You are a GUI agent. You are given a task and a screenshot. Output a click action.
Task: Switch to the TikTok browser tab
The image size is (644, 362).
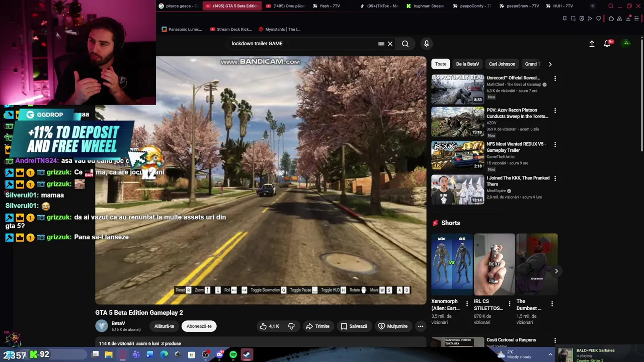click(x=379, y=6)
